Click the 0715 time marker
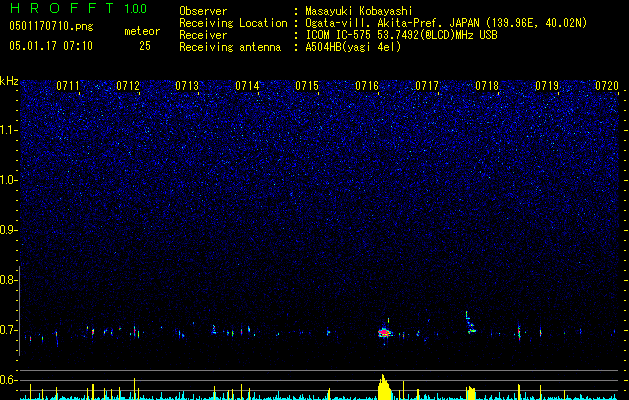The image size is (629, 400). (x=307, y=86)
